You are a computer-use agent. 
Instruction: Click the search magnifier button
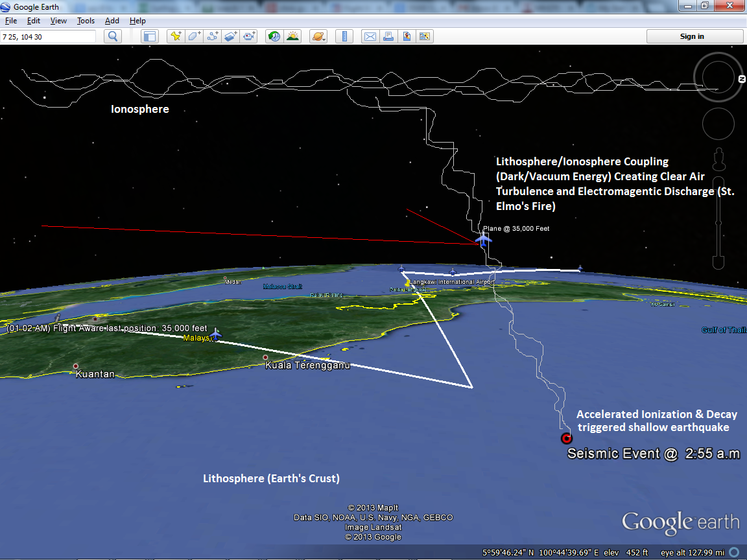113,36
